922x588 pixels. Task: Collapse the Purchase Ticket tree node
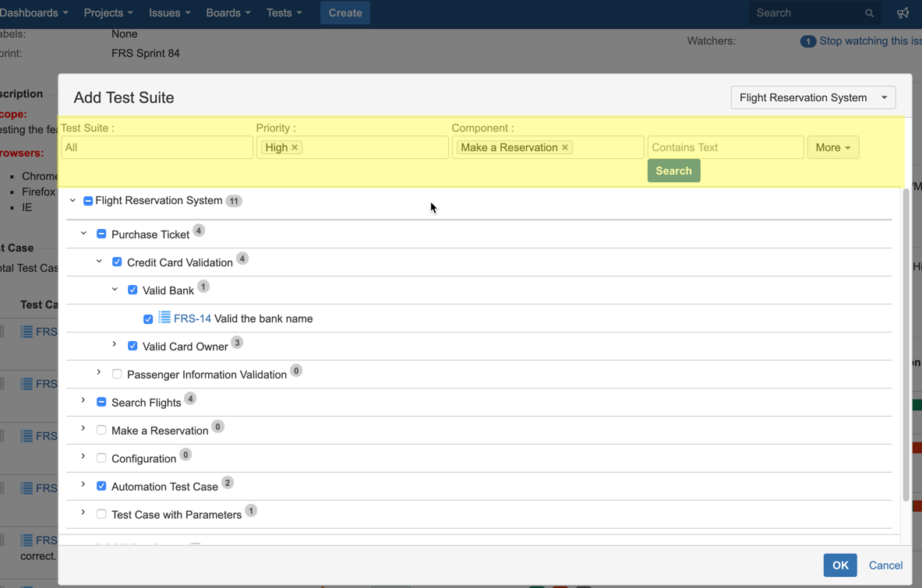coord(83,233)
